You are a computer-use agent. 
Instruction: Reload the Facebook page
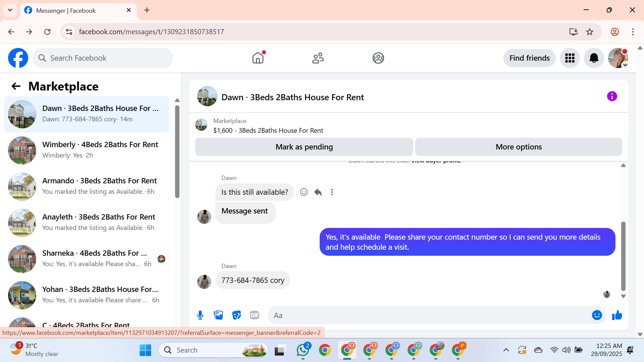pos(47,32)
